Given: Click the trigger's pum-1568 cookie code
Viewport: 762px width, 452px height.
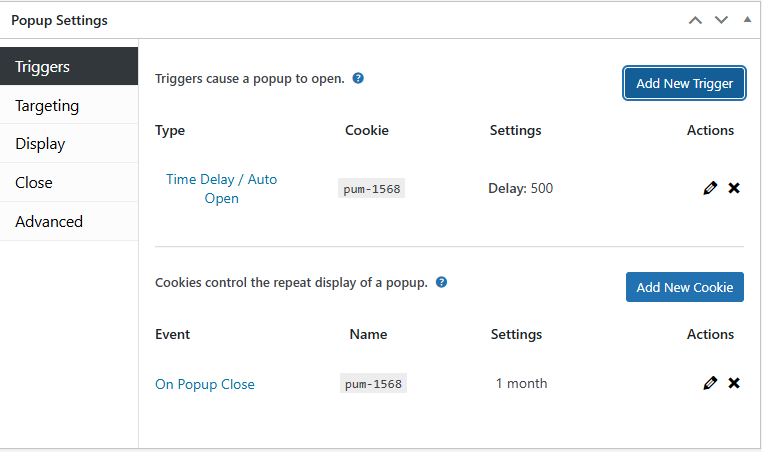Looking at the screenshot, I should 371,188.
